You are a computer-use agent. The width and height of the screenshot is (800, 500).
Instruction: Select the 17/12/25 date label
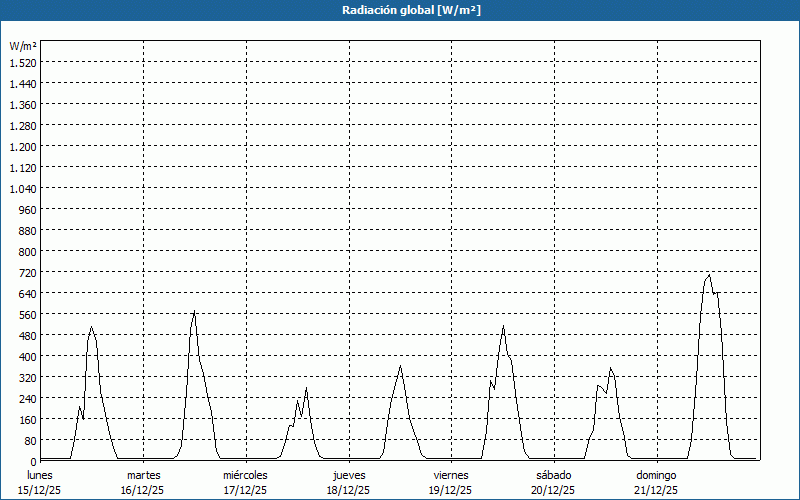coord(245,490)
